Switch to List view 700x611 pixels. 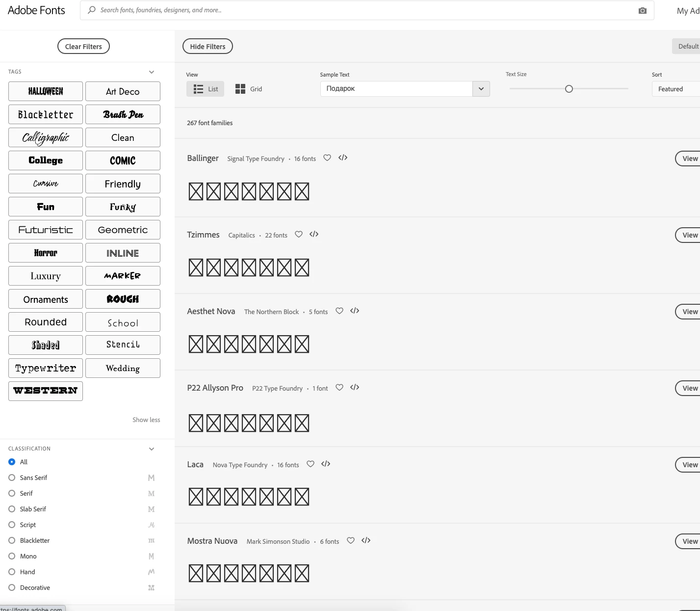(206, 89)
